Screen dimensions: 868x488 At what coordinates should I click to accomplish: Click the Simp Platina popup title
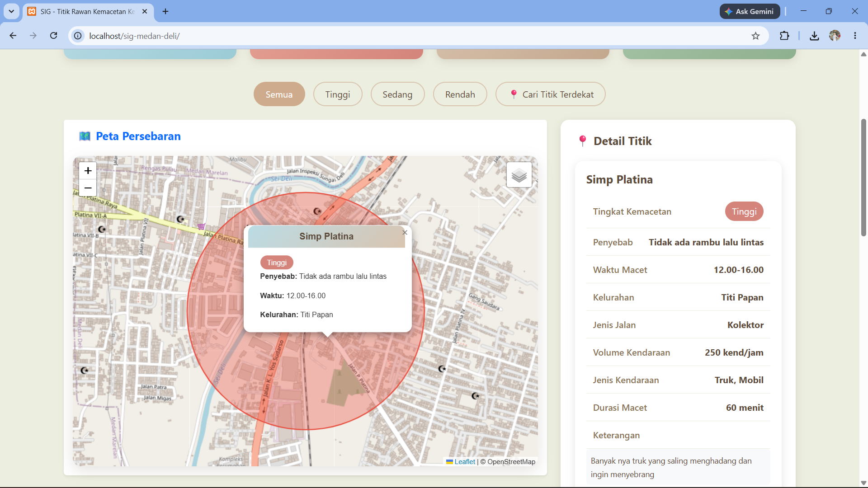tap(326, 236)
